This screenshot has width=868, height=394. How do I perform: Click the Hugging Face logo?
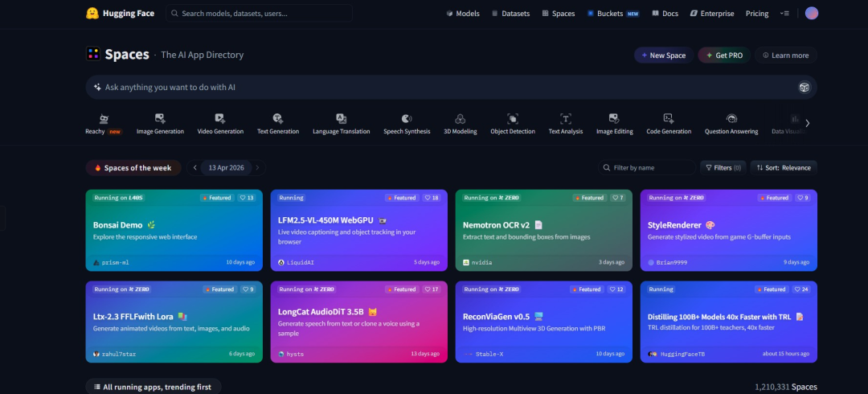(92, 14)
